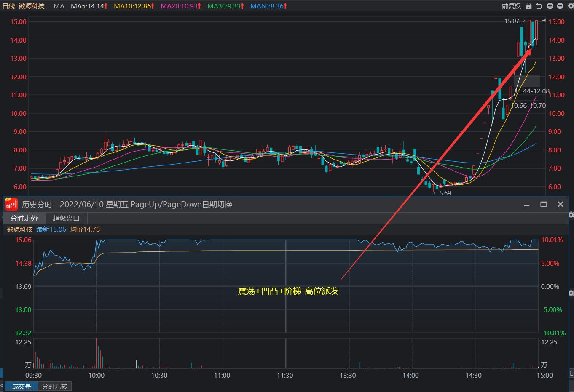Toggle the 分时九转 indicator
Screen dimensions: 574x392
click(55, 386)
